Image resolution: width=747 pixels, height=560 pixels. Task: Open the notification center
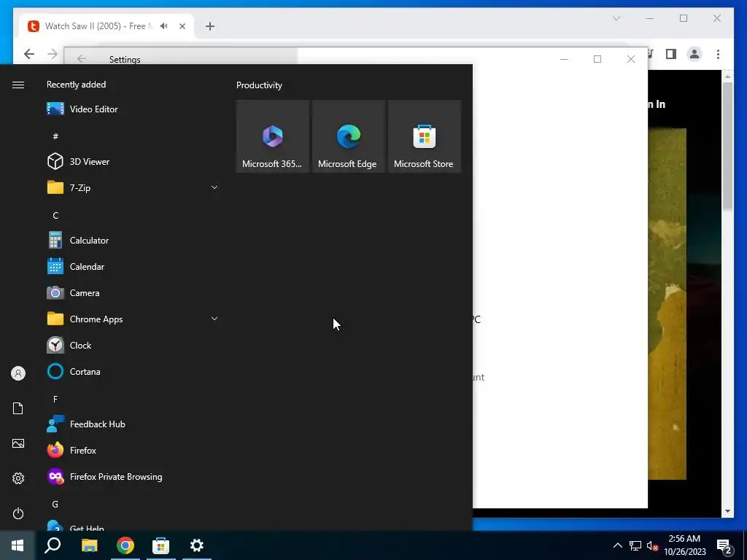[x=724, y=545]
